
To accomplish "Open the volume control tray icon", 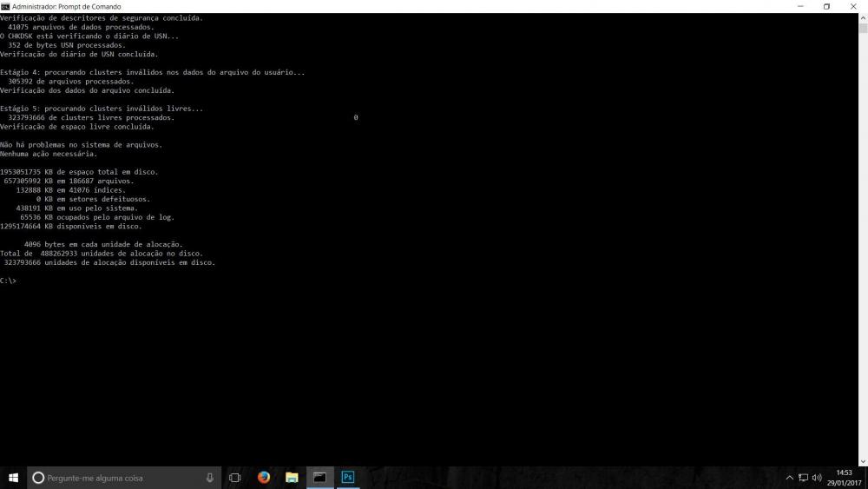I will pyautogui.click(x=817, y=478).
